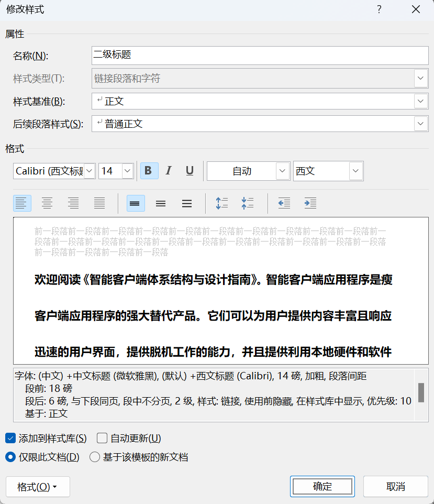Click the help question mark icon
This screenshot has width=434, height=504.
coord(379,9)
